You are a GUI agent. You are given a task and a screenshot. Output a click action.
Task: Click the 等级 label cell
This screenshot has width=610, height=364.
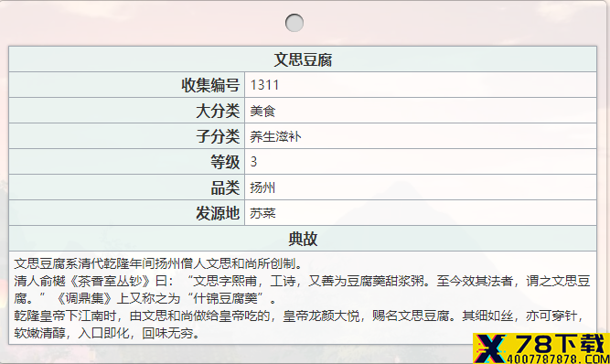[127, 161]
